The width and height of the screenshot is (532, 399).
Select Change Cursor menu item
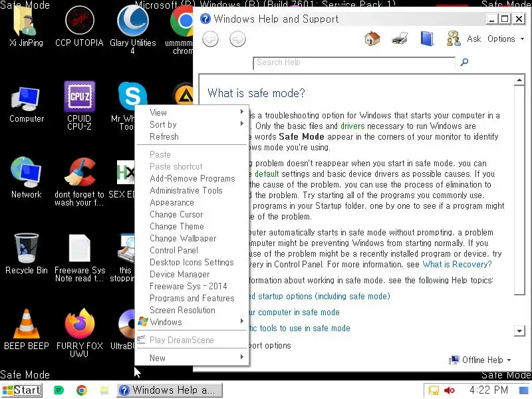(192, 214)
